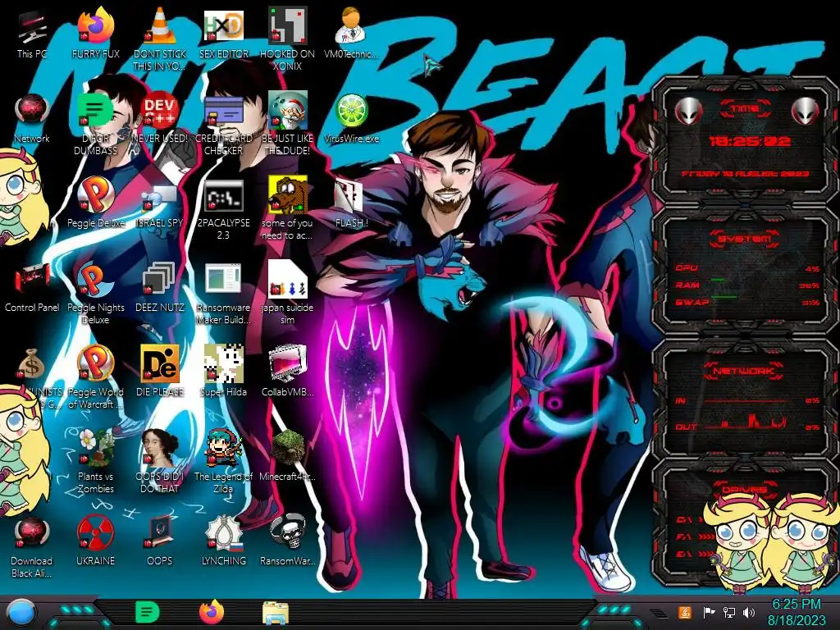Open the UKRAINE radiation icon

[x=95, y=541]
